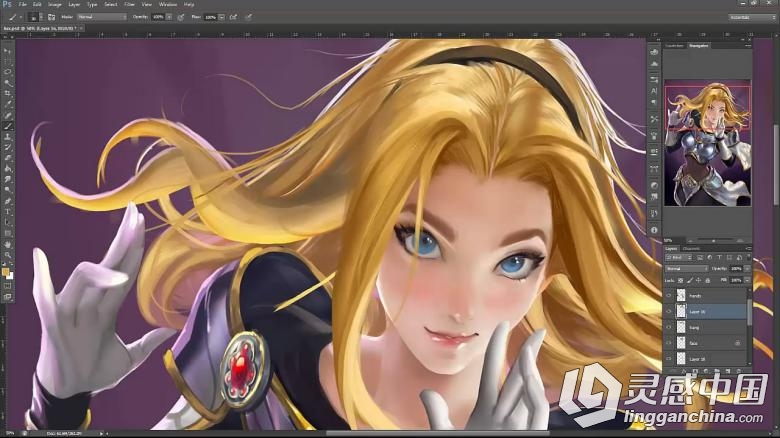780x438 pixels.
Task: Toggle the Brush panel from options bar
Action: (51, 17)
